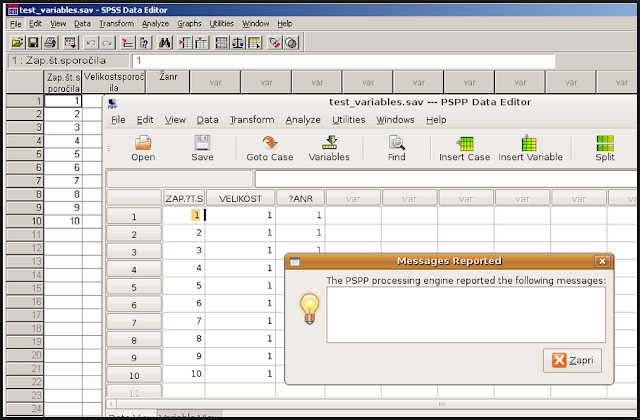The height and width of the screenshot is (420, 640).
Task: Click SPSS Insert Cases icon
Action: [x=185, y=42]
